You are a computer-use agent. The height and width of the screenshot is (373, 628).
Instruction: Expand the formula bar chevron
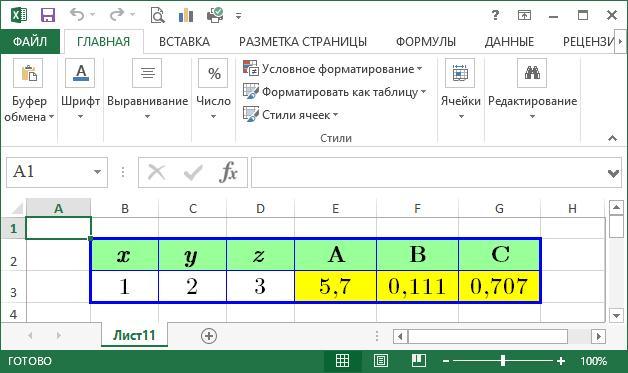point(613,173)
